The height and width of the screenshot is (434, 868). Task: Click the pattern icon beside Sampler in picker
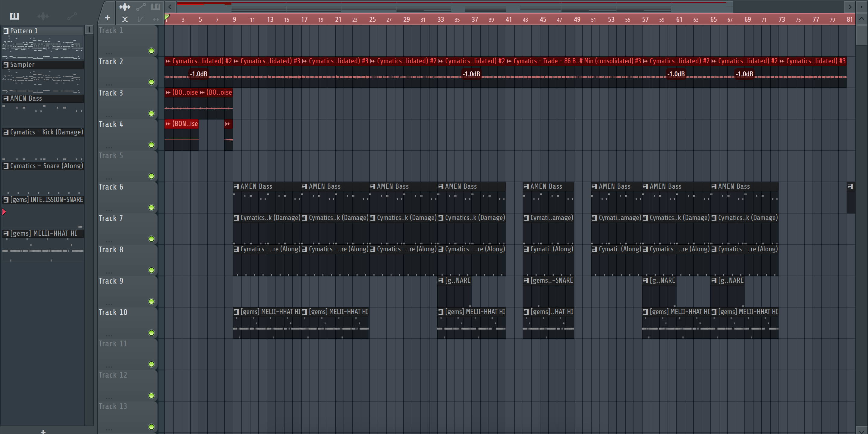6,64
